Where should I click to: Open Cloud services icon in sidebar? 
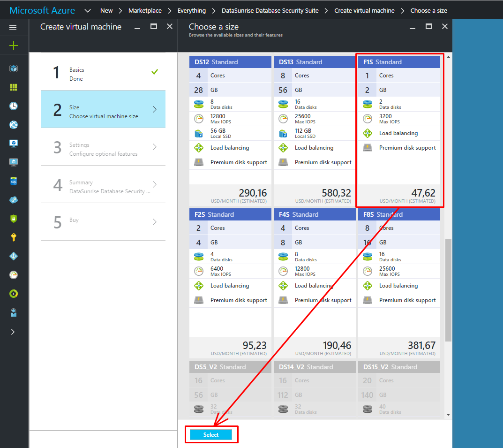coord(14,200)
